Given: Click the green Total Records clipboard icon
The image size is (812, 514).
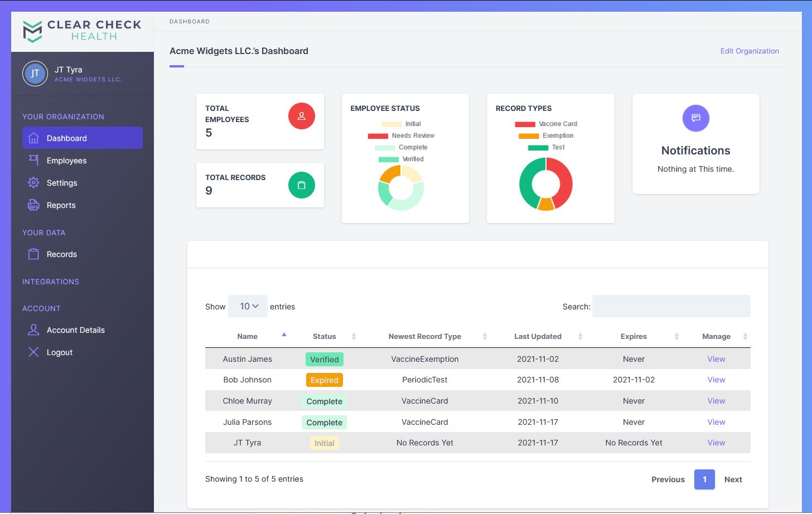Looking at the screenshot, I should click(302, 185).
